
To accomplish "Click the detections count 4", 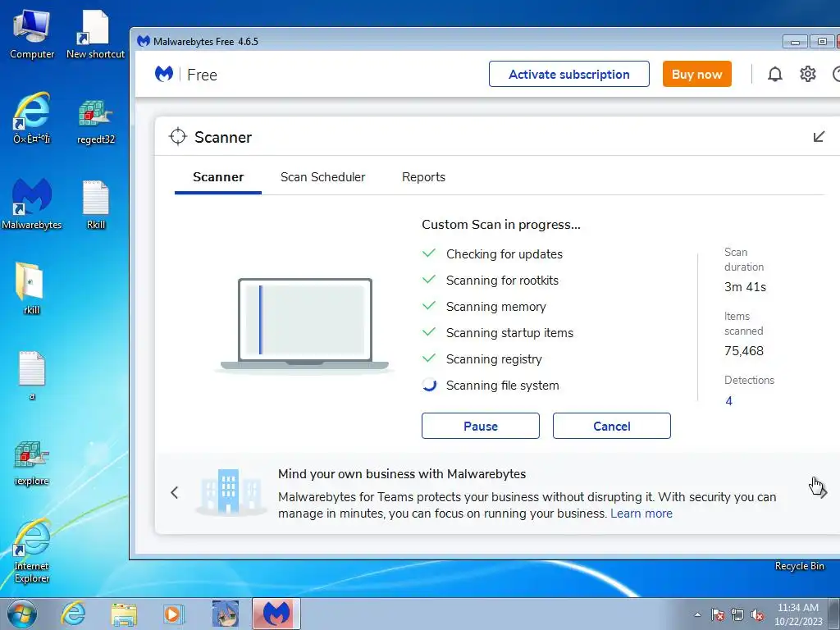I will pyautogui.click(x=728, y=400).
